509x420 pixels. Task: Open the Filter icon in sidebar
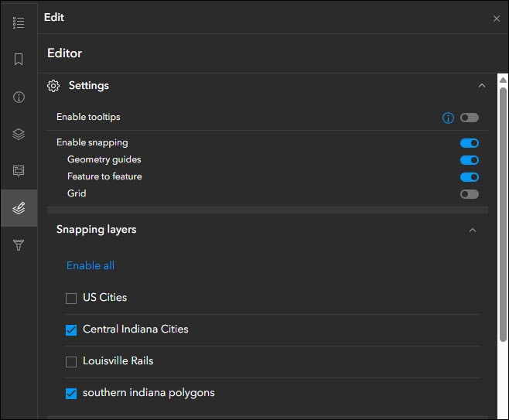19,245
